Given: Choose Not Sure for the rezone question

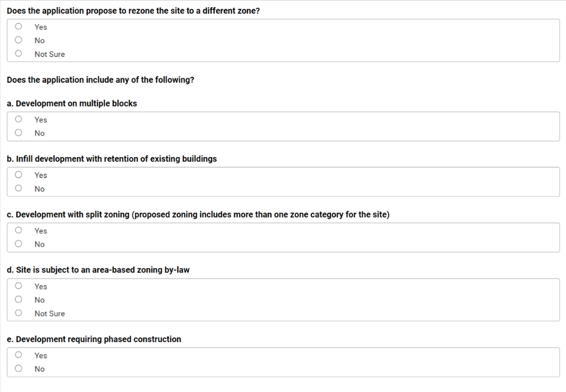Looking at the screenshot, I should (19, 53).
